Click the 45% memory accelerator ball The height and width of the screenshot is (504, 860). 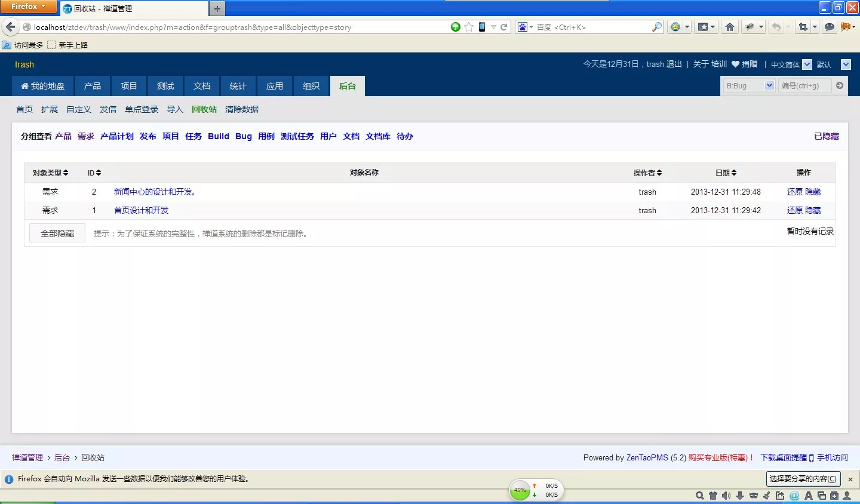point(520,490)
